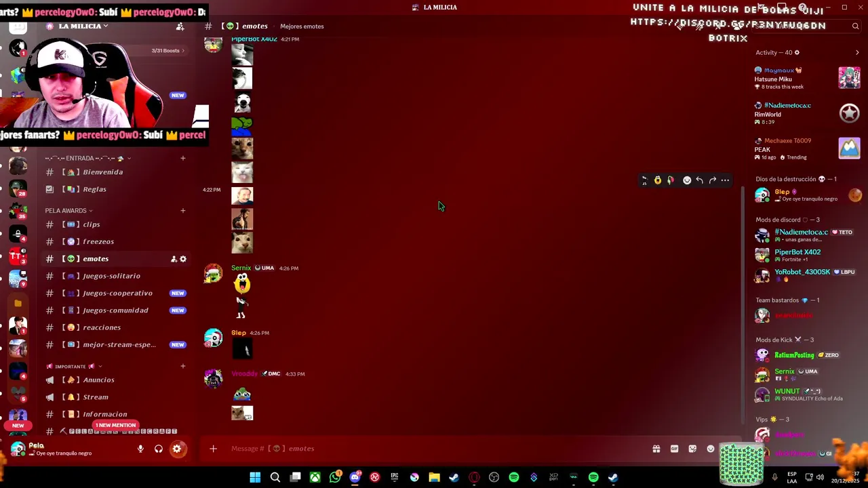Image resolution: width=868 pixels, height=488 pixels.
Task: Click the Message #emotes input field
Action: coord(434,449)
